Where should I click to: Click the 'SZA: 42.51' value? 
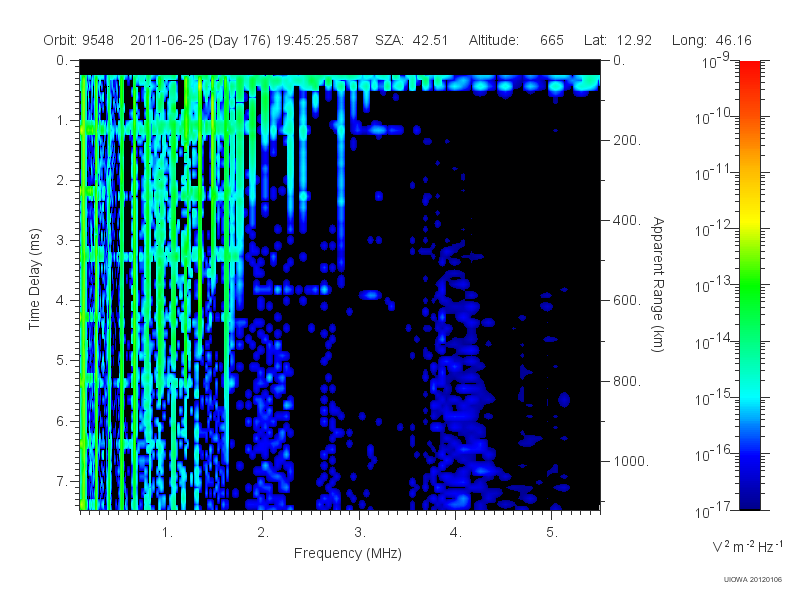(x=411, y=40)
